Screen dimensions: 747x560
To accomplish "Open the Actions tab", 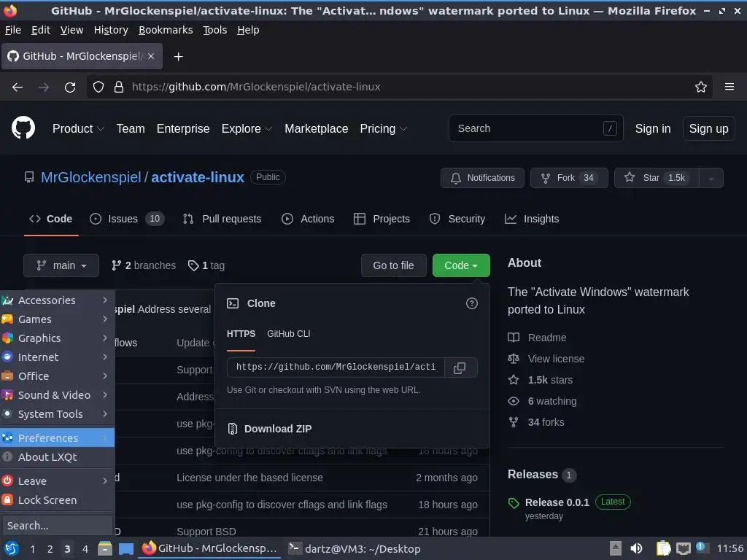I will click(x=308, y=219).
